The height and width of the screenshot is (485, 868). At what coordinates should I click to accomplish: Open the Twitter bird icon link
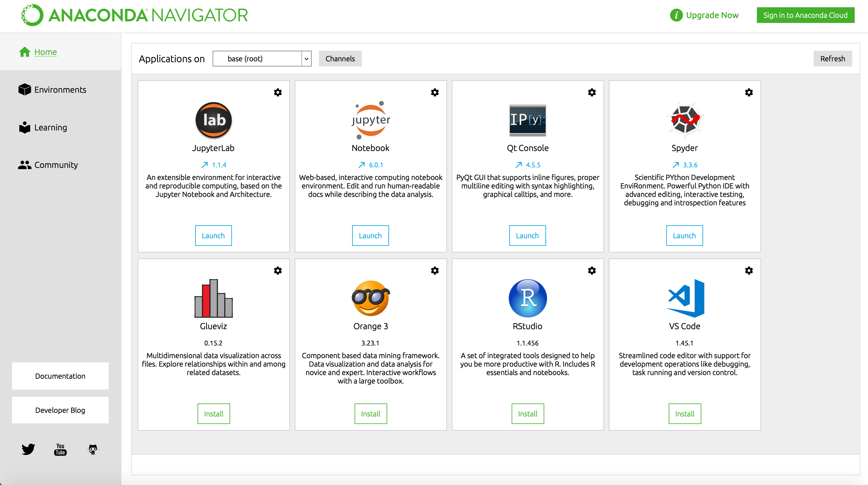[28, 449]
